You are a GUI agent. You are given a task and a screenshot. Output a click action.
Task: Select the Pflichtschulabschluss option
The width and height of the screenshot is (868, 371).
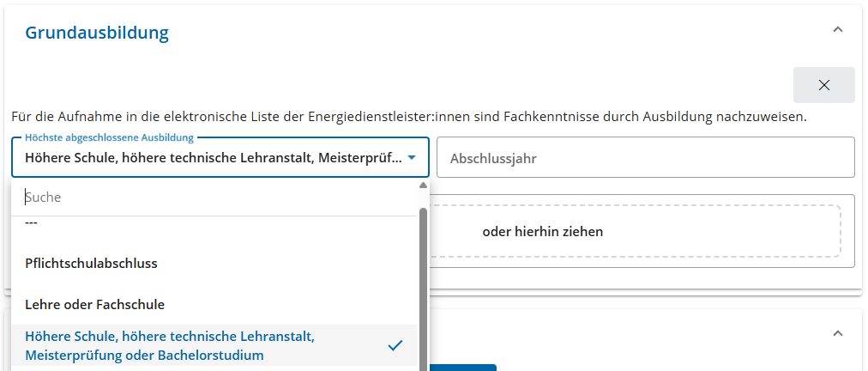[92, 264]
